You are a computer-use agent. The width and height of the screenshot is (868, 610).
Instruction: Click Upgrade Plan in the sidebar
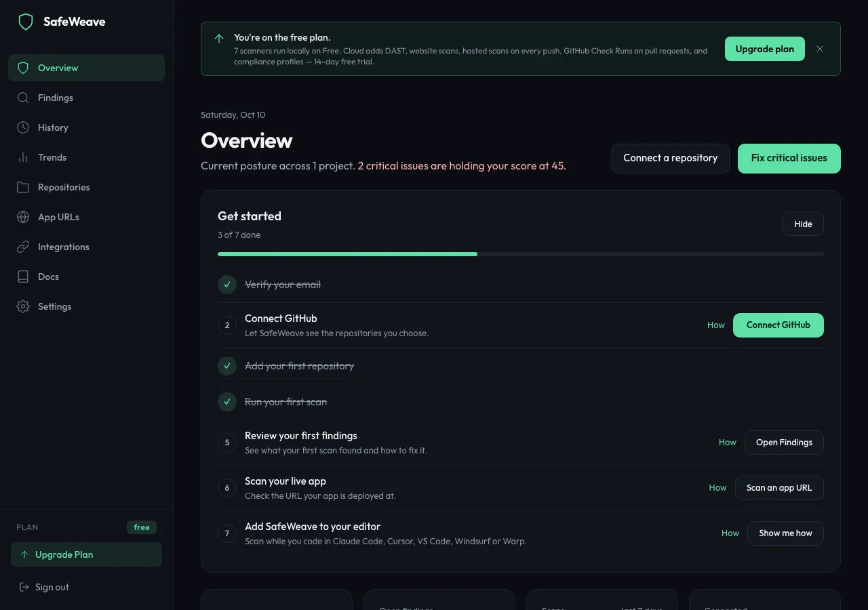pyautogui.click(x=86, y=554)
